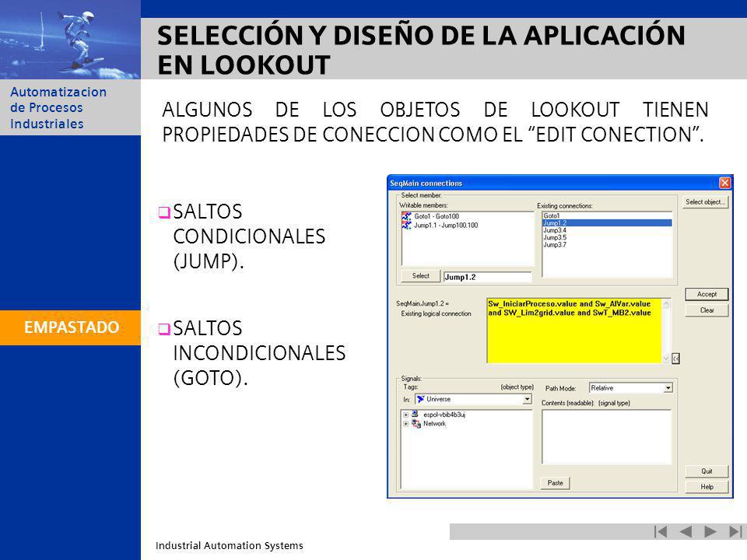Clear the connection expression

pos(707,310)
